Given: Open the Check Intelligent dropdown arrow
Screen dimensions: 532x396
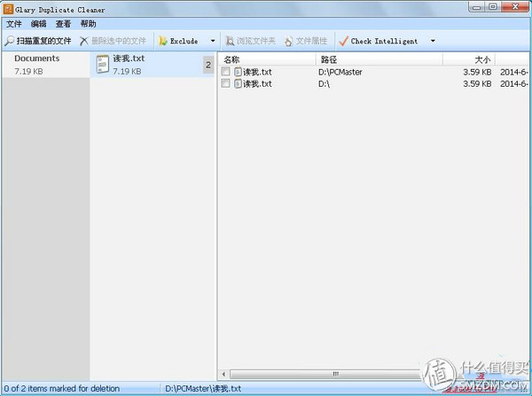Looking at the screenshot, I should 433,41.
